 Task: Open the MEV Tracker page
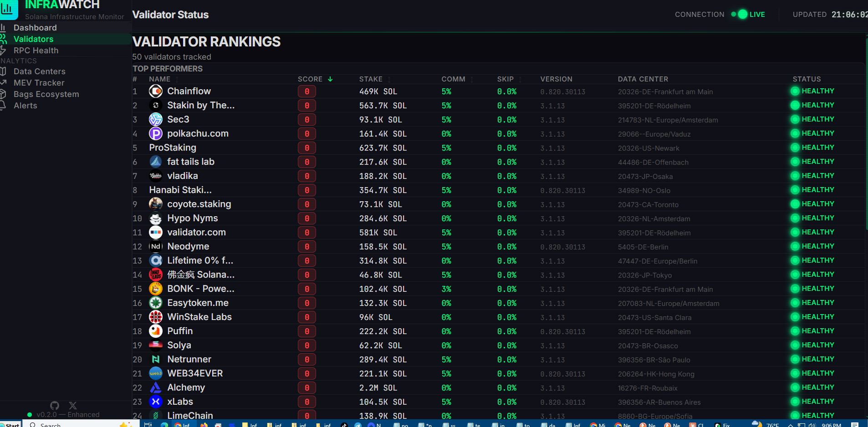point(66,83)
